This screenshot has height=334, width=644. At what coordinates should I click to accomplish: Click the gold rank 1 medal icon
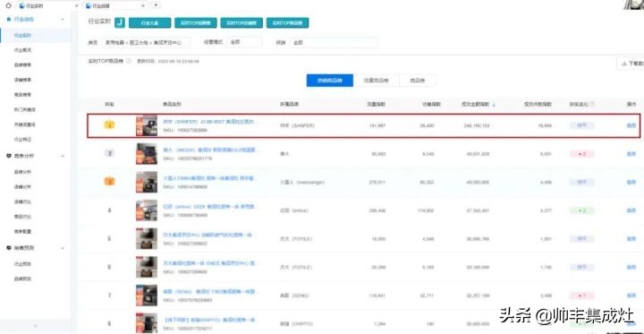pyautogui.click(x=110, y=124)
